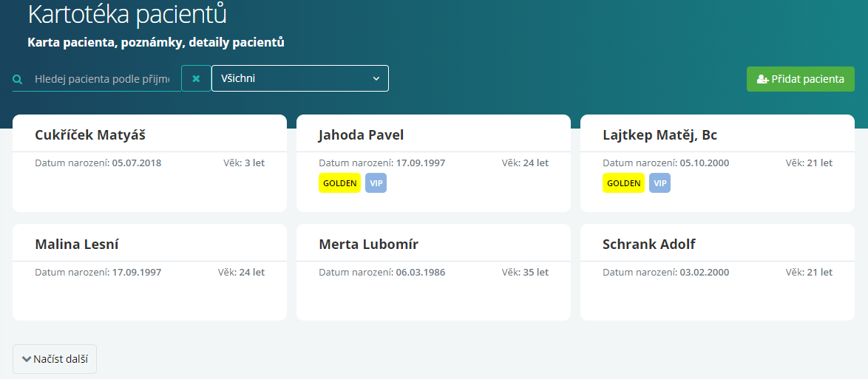Image resolution: width=868 pixels, height=379 pixels.
Task: Click the yellow GOLDEN tag on Jahoda Pavel
Action: 340,183
